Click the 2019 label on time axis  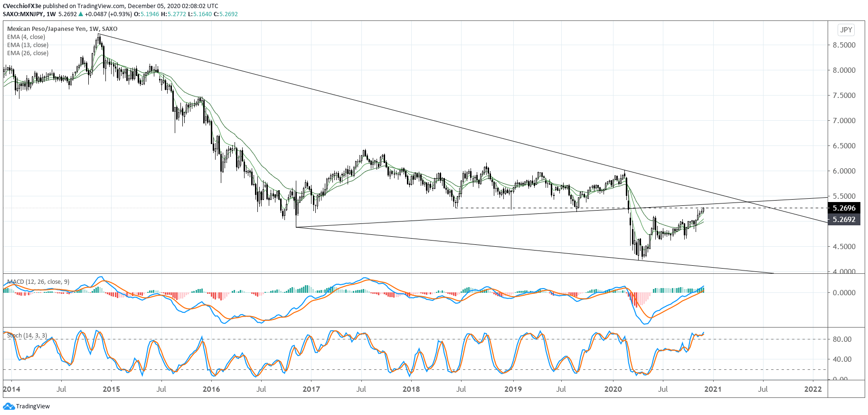tap(513, 389)
